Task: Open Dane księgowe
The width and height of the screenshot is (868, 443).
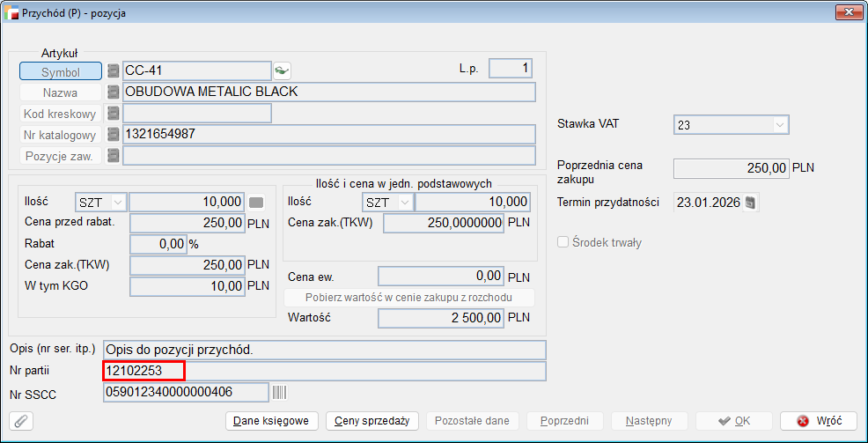Action: point(271,421)
